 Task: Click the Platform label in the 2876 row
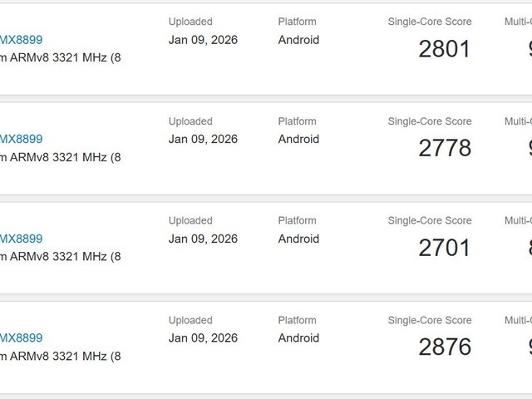(x=297, y=321)
